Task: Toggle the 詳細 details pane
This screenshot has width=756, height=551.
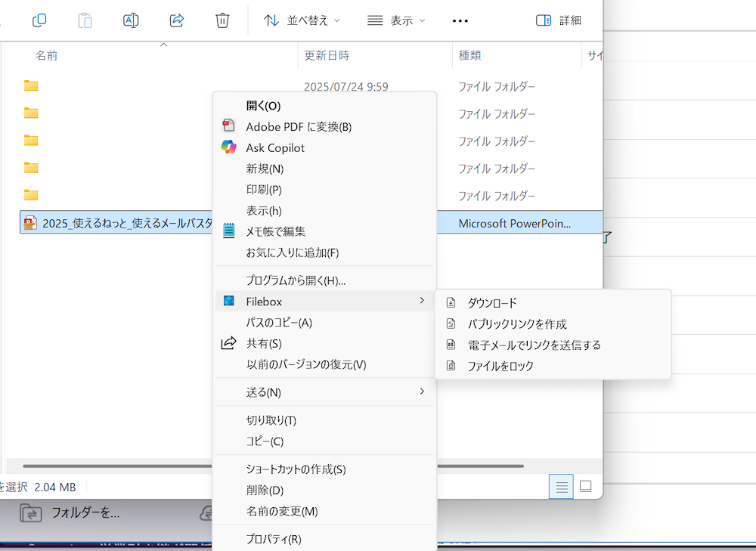Action: [x=559, y=20]
